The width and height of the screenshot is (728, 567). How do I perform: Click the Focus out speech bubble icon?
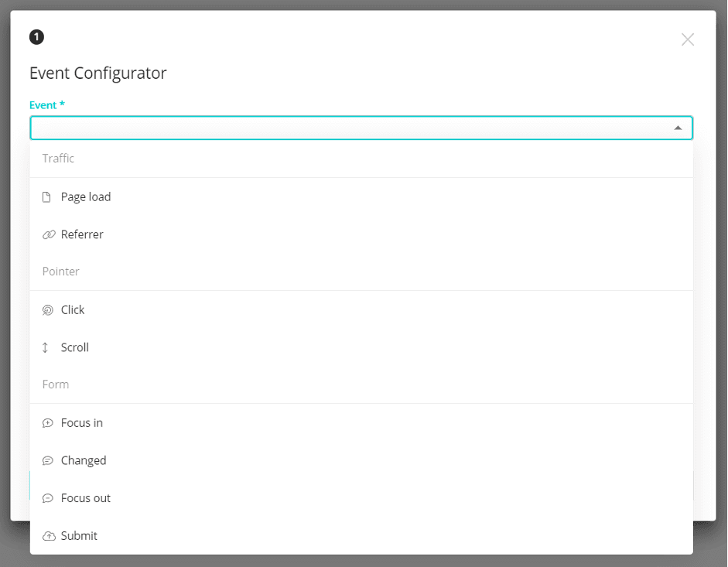pyautogui.click(x=48, y=498)
